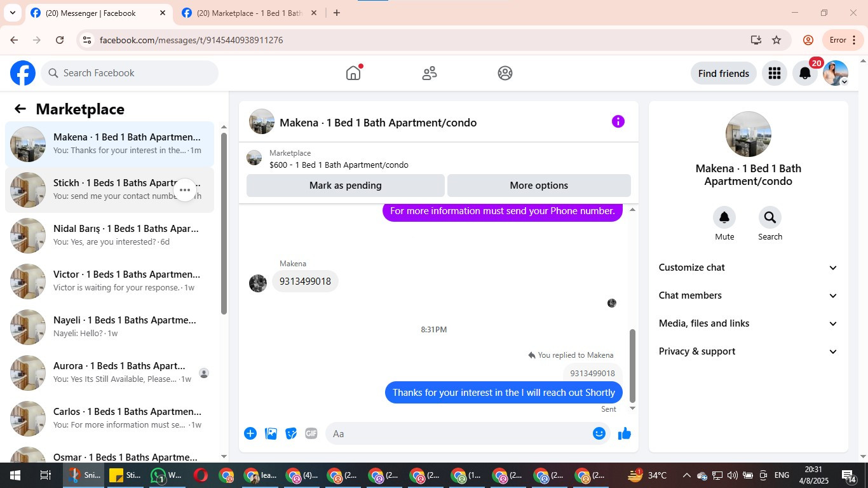Open Nidal Barış conversation
This screenshot has width=868, height=488.
click(x=109, y=236)
